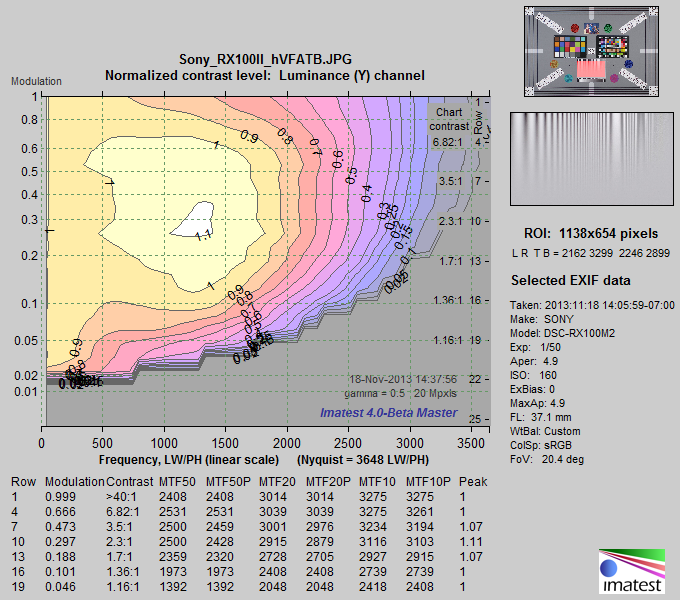Click the x-axis tick label 2000
This screenshot has height=600, width=680.
287,443
